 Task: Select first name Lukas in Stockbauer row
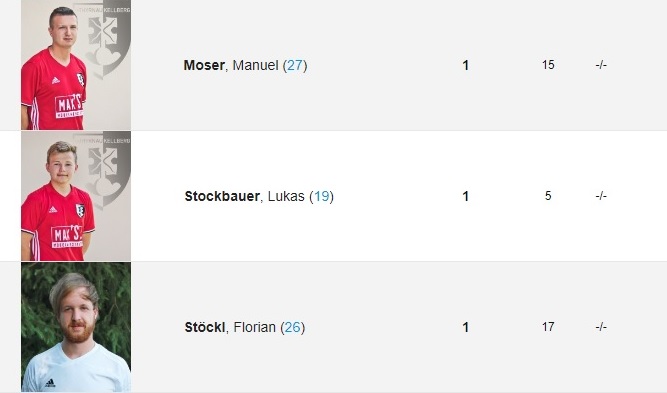pyautogui.click(x=286, y=196)
